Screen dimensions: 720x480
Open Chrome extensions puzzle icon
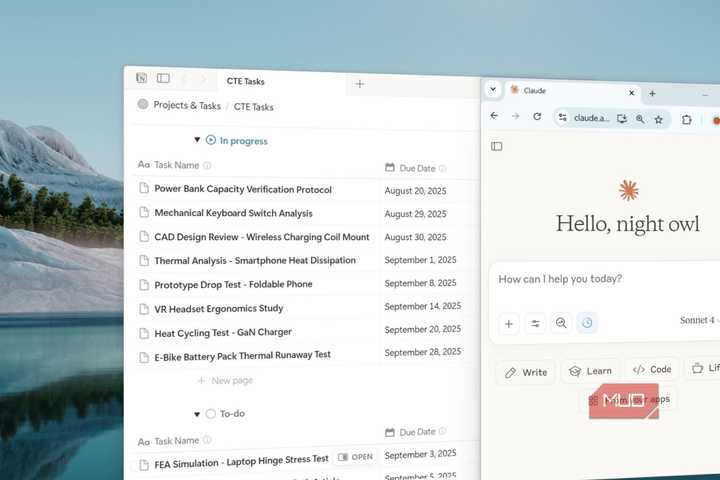click(686, 120)
